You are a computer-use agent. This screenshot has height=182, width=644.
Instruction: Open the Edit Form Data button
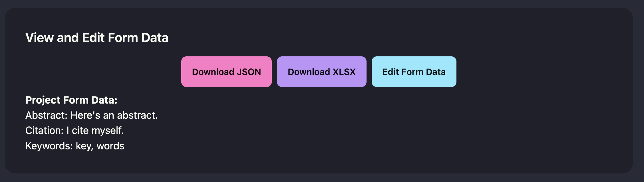(x=414, y=72)
